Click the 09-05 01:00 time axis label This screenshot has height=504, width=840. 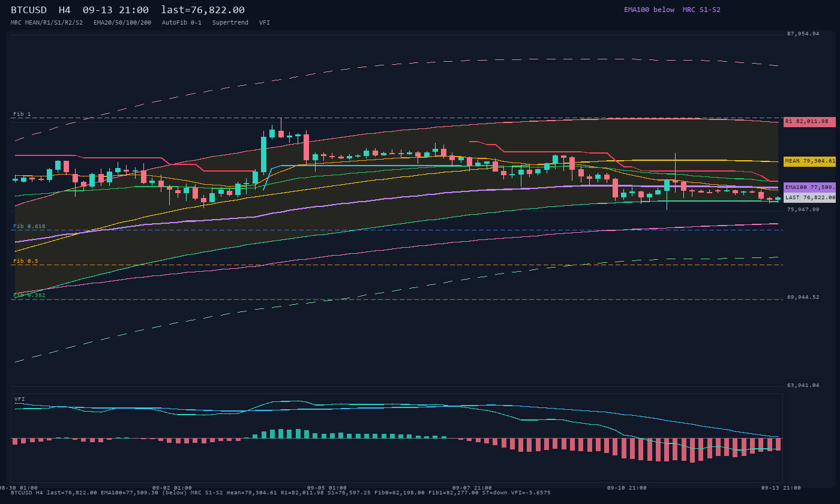[327, 488]
